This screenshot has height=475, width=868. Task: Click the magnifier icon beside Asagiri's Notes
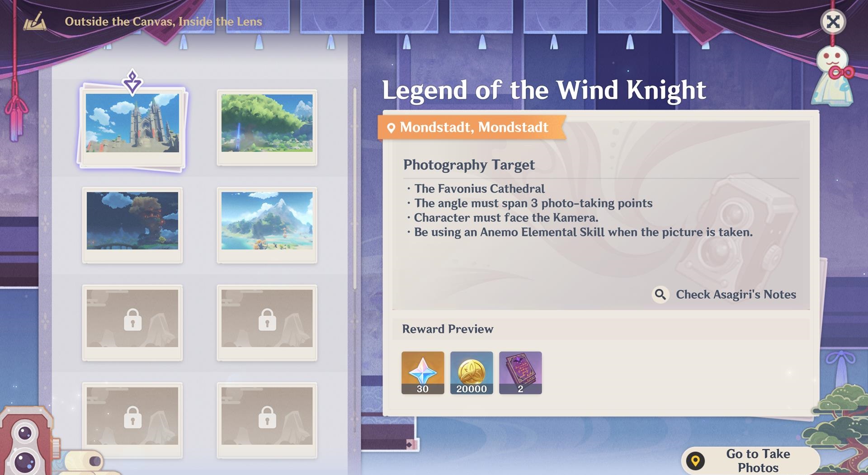click(660, 295)
